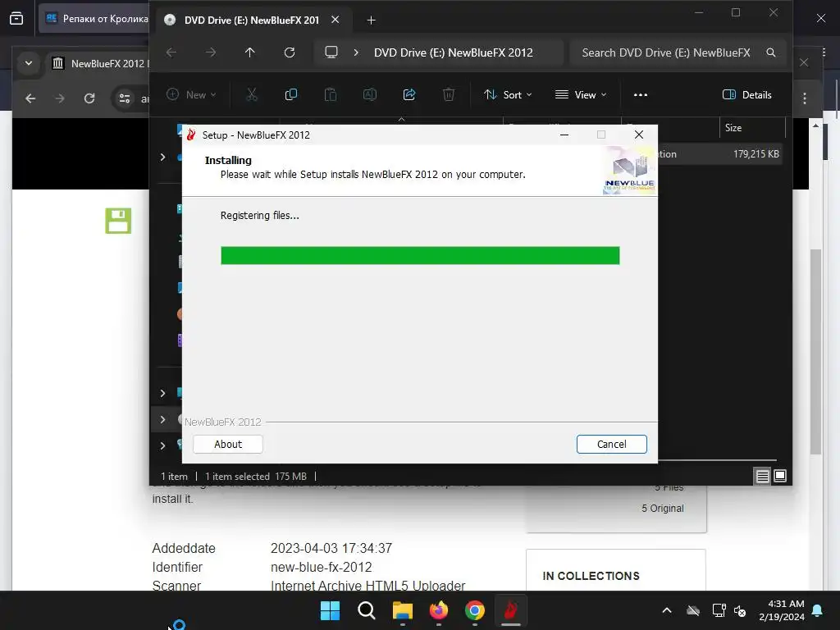Screen dimensions: 840x630
Task: Select the NewBlueFX 2012 browser tab
Action: click(x=100, y=64)
